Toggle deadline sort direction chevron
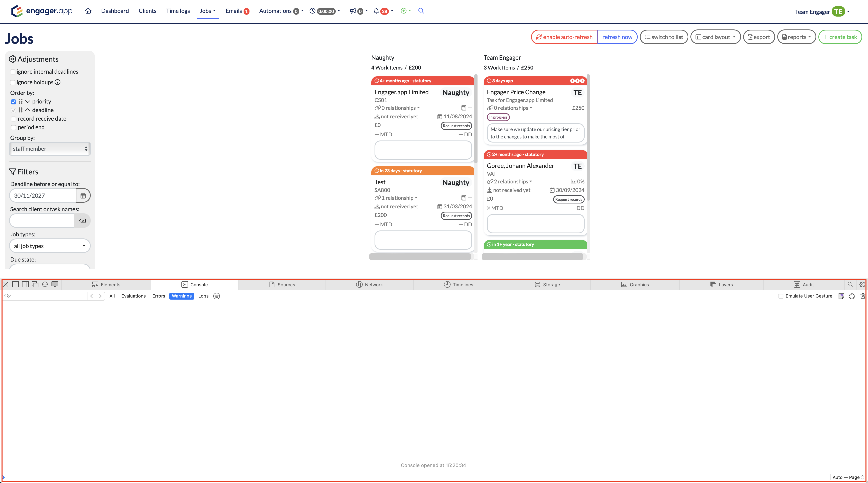This screenshot has height=483, width=868. [x=28, y=110]
